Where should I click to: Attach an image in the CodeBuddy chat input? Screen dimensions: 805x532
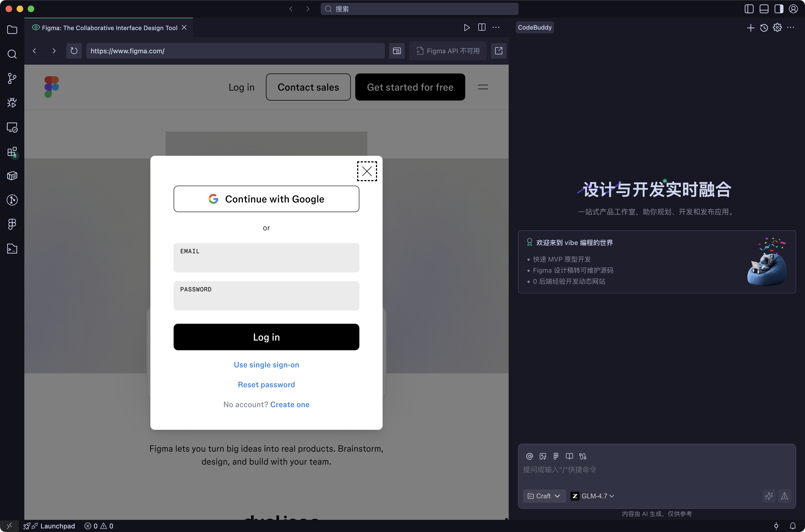tap(543, 456)
